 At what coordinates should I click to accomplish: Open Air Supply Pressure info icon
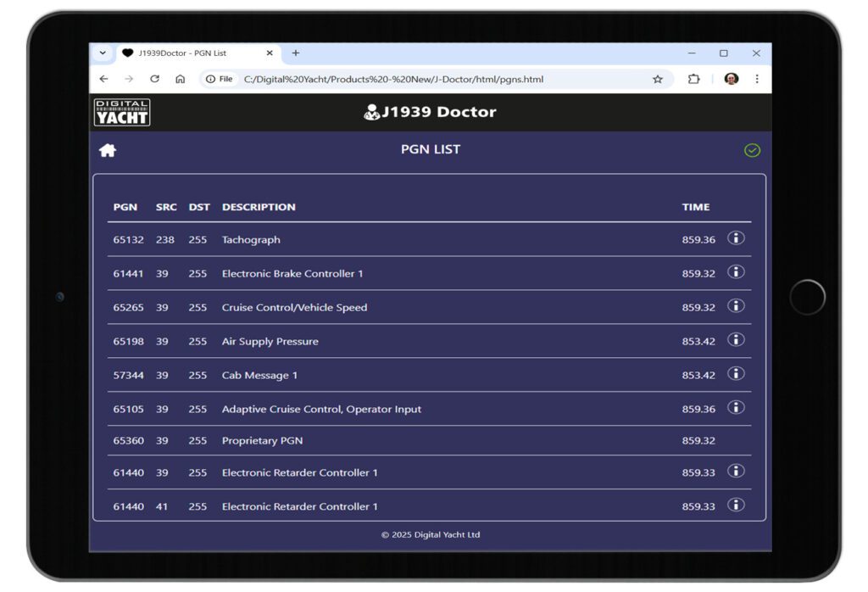tap(736, 340)
